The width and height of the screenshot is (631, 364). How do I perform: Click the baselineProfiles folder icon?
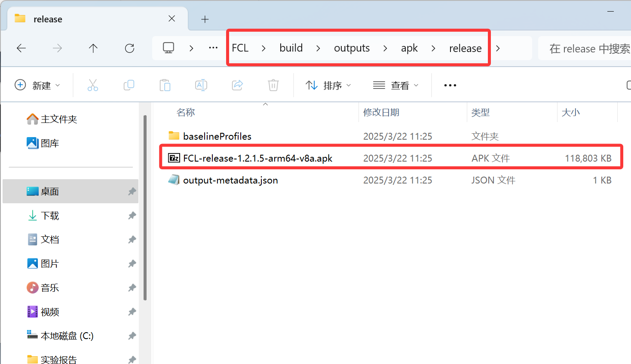[174, 136]
